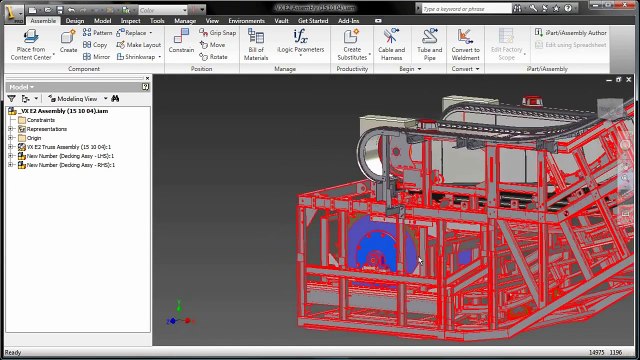Image resolution: width=640 pixels, height=360 pixels.
Task: Open the Modeling View dropdown arrow
Action: click(x=105, y=98)
